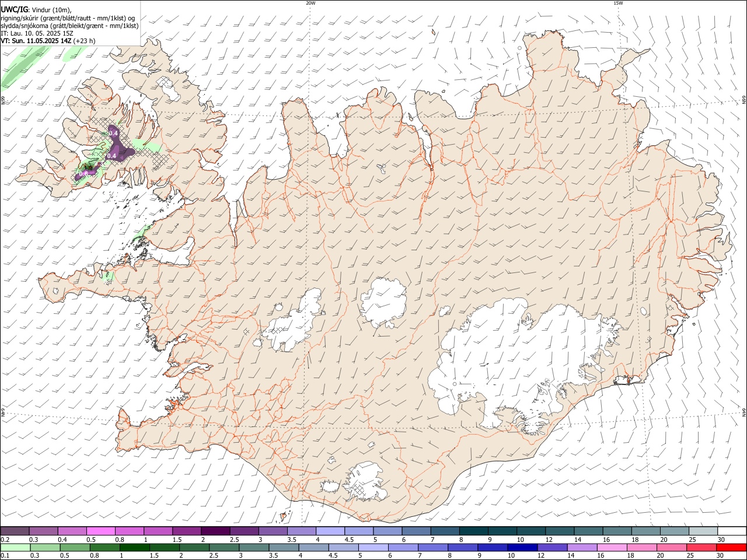
Task: Click the '20W' longitude label at top
Action: coord(310,3)
